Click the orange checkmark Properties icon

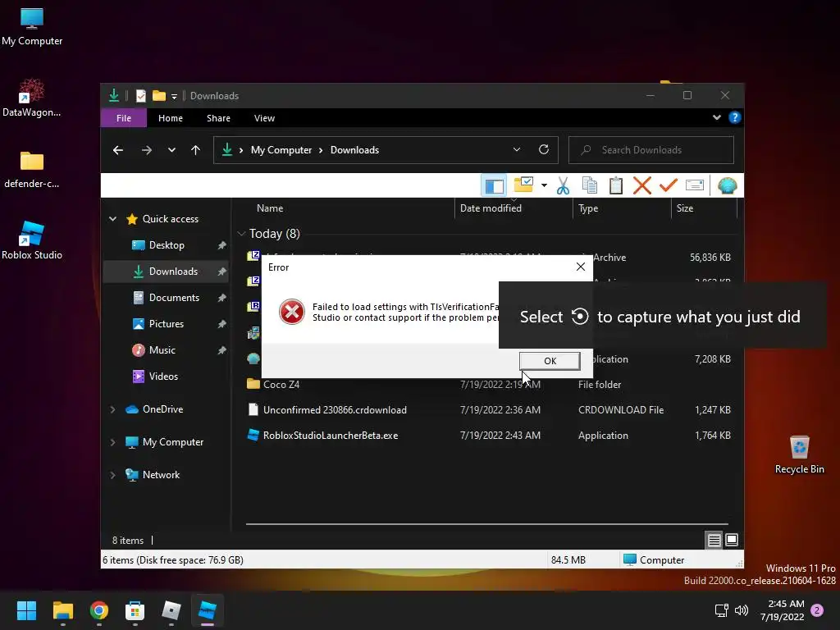[668, 185]
